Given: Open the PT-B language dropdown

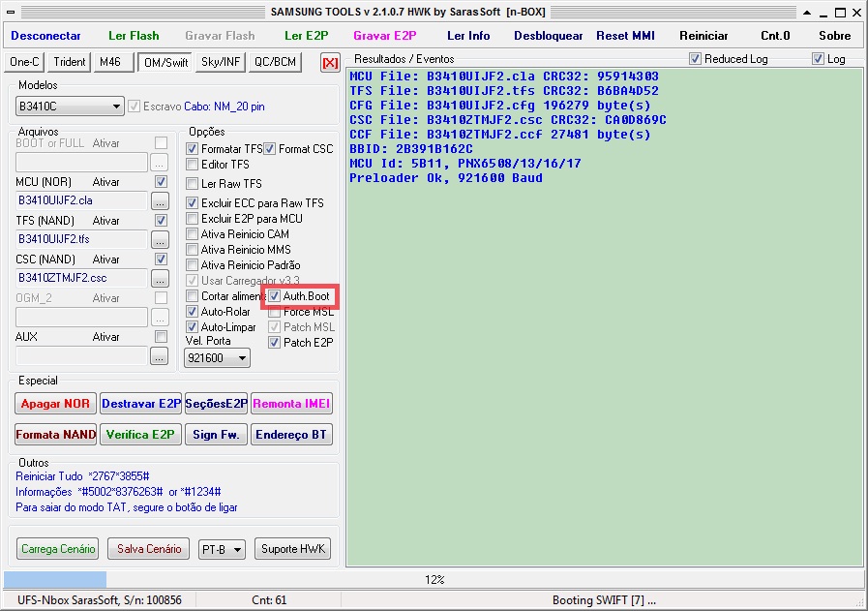Looking at the screenshot, I should [222, 549].
